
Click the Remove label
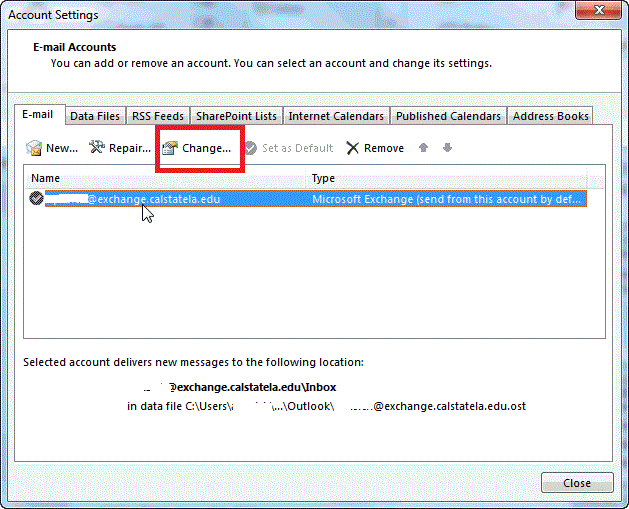[384, 148]
